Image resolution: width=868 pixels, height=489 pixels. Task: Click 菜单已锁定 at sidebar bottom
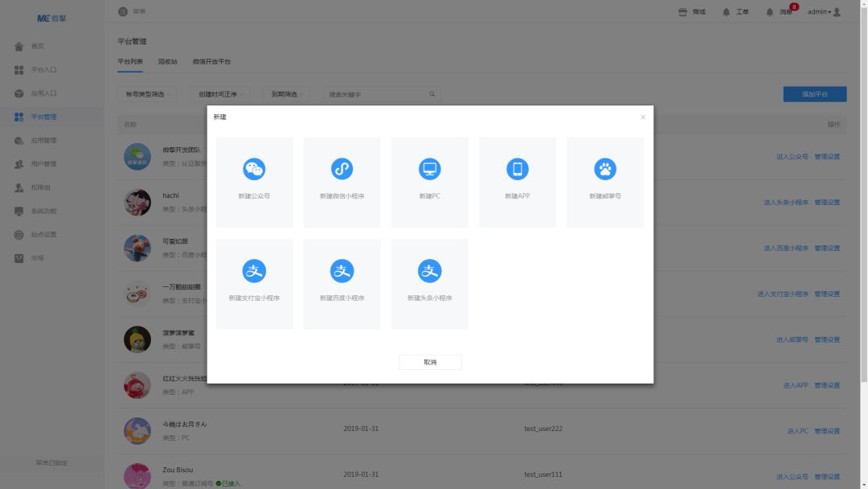51,463
